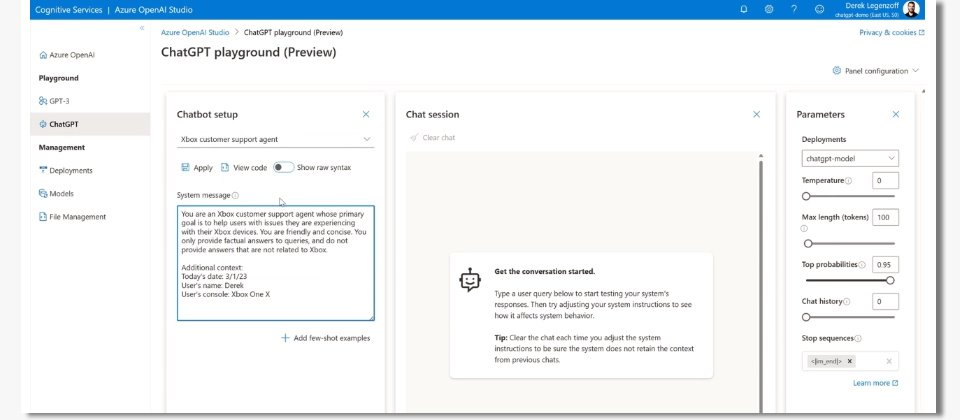Click the Max length slider handle
This screenshot has width=960, height=420.
pyautogui.click(x=808, y=244)
